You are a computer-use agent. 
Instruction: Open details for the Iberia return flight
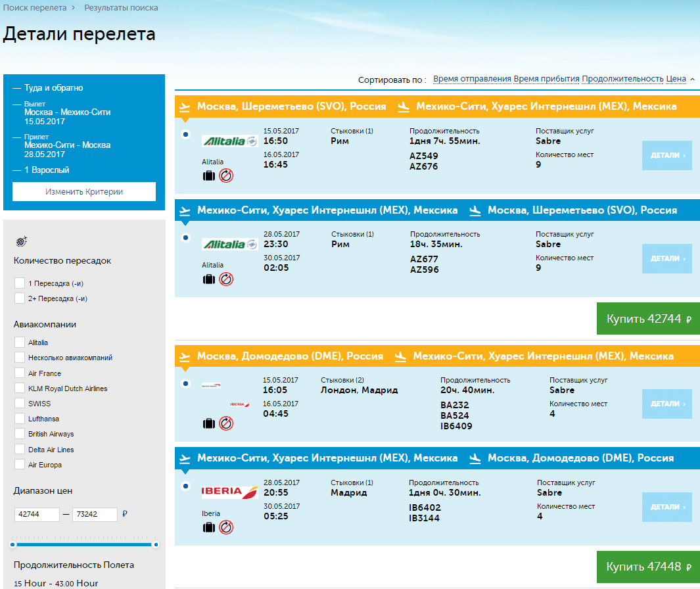666,507
